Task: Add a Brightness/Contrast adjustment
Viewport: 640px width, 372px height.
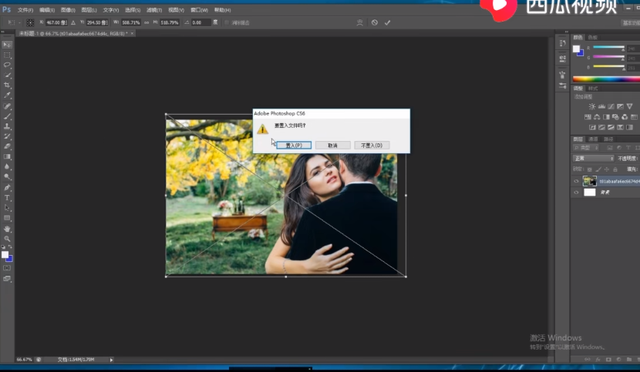Action: point(592,106)
